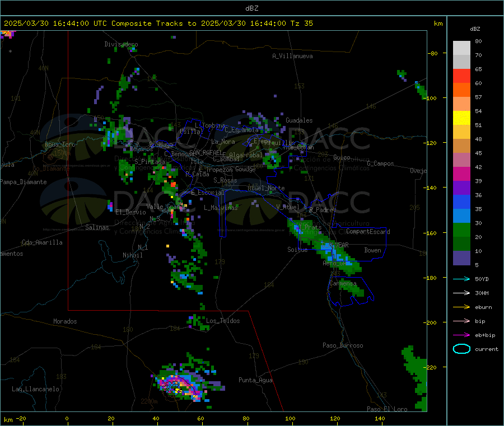Image resolution: width=504 pixels, height=426 pixels.
Task: Click the Nihuil place label
Action: [132, 255]
